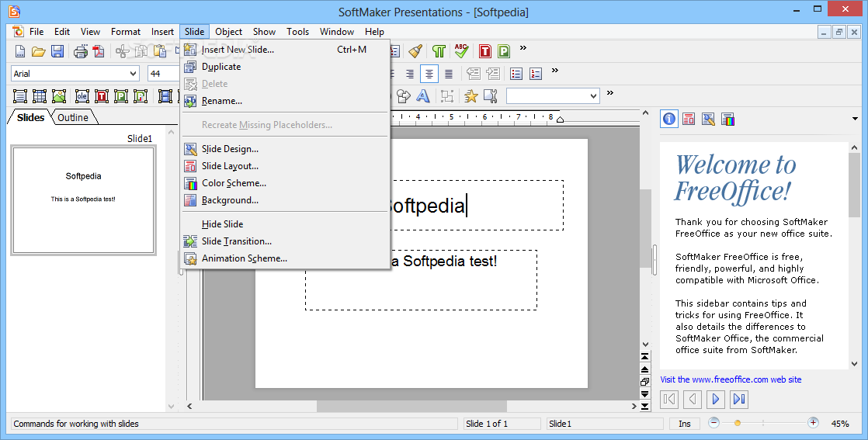Click the zoom slider handle
Screen dimensions: 868x440
(x=738, y=424)
